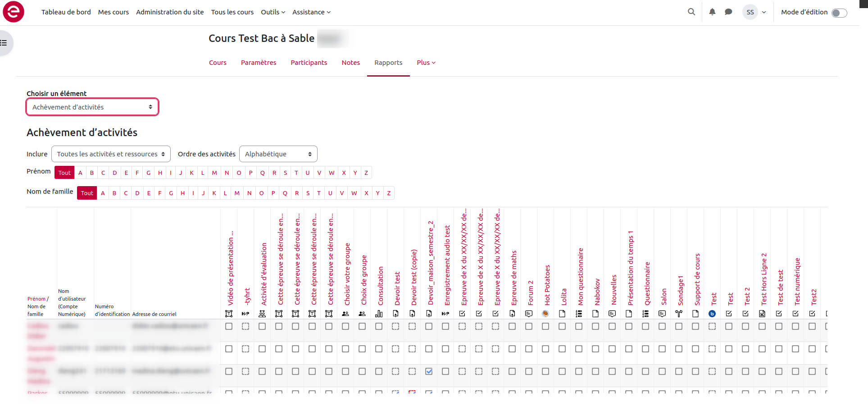868x411 pixels.
Task: Toggle the Mode d'édition switch
Action: click(x=839, y=13)
